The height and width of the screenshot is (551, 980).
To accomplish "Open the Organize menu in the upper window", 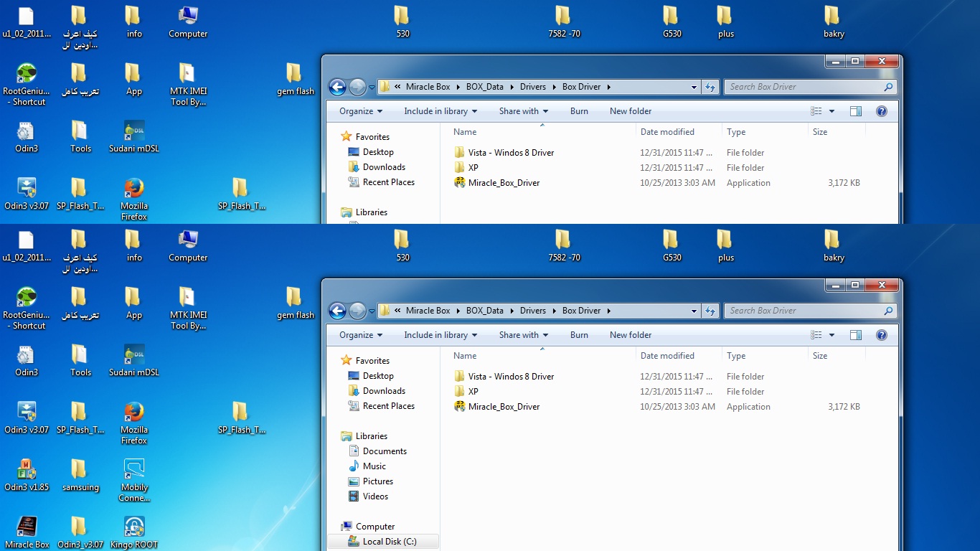I will [361, 111].
